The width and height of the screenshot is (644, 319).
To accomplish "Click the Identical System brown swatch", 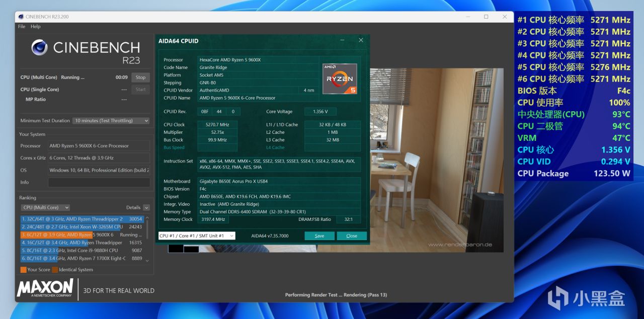I will (x=55, y=270).
